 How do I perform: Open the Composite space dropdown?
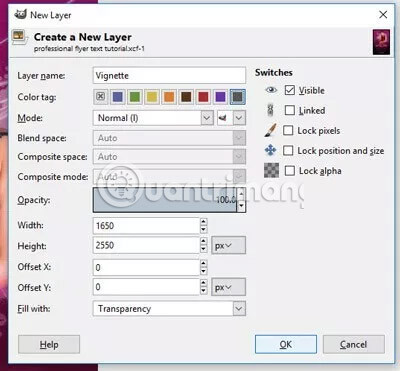(x=169, y=157)
